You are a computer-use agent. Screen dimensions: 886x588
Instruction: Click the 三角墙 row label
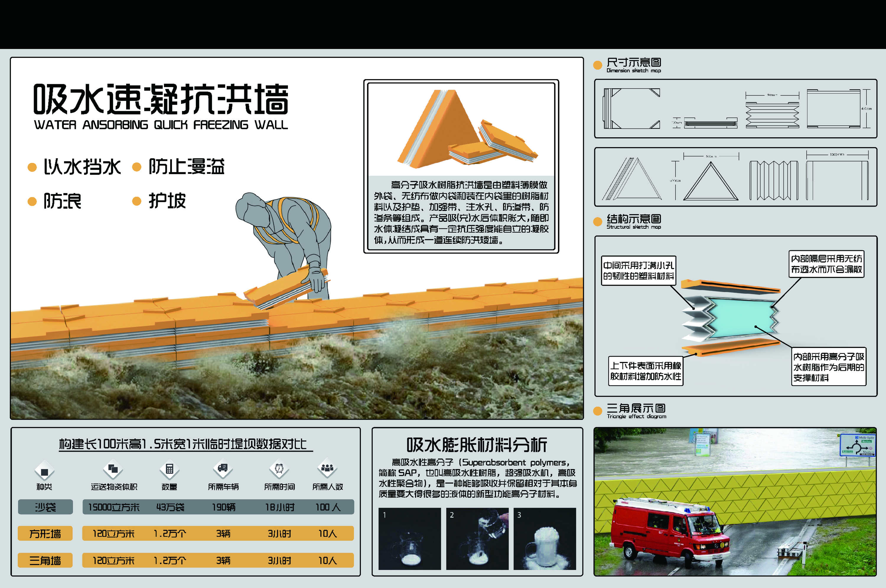pyautogui.click(x=45, y=560)
